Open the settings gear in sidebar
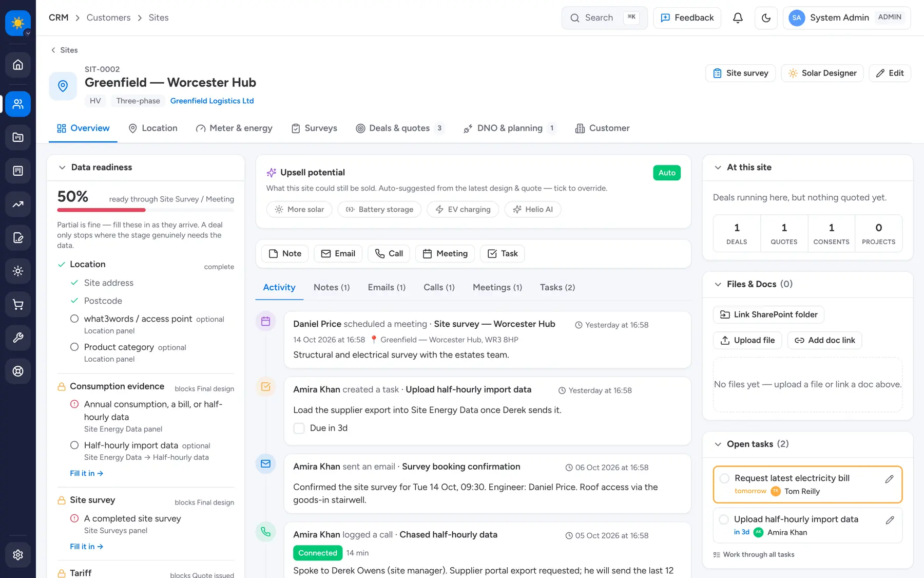 pyautogui.click(x=18, y=555)
